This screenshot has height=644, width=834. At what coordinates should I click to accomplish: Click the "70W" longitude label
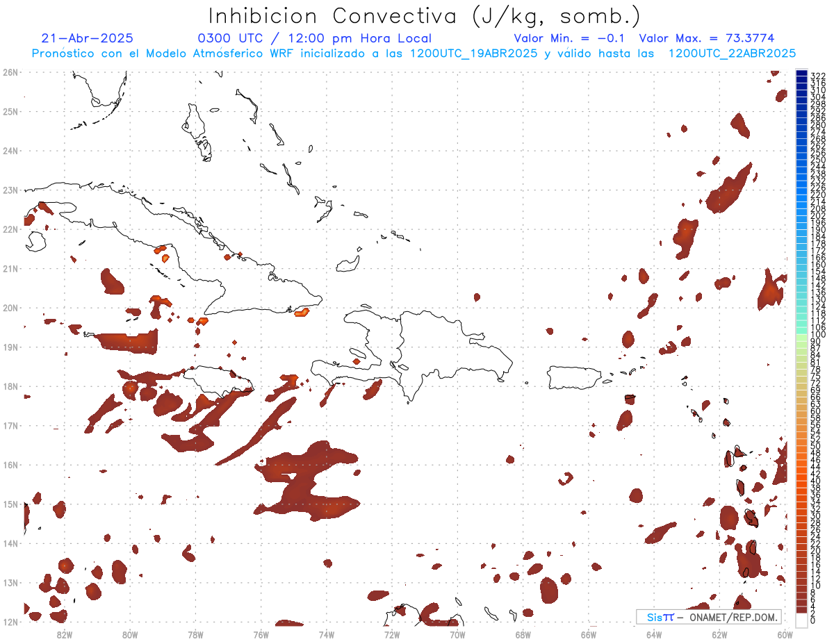pos(457,634)
